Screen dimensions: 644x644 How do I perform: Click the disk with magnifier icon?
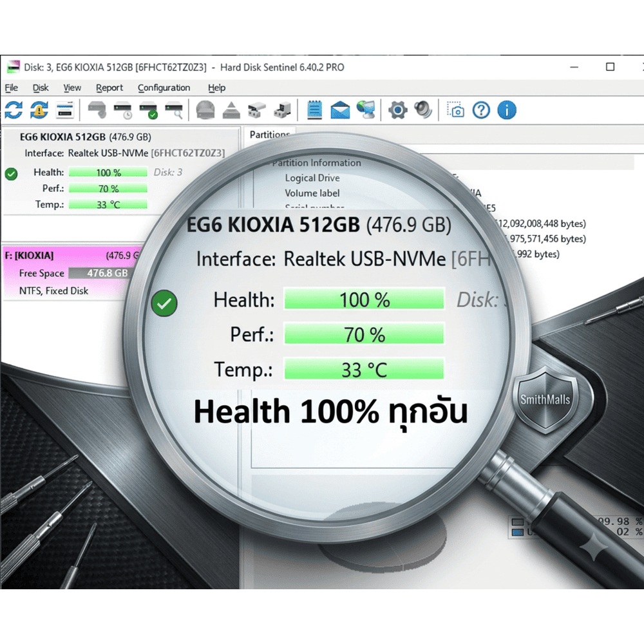tap(174, 110)
